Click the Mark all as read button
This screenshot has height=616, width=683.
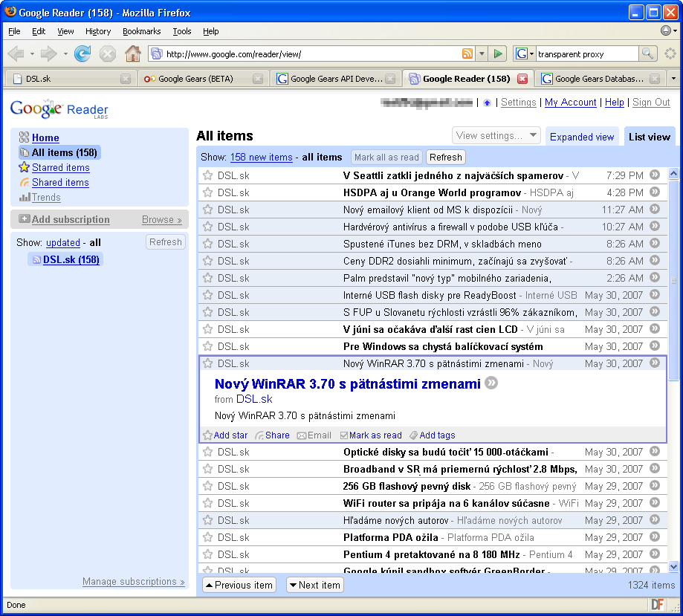point(386,158)
